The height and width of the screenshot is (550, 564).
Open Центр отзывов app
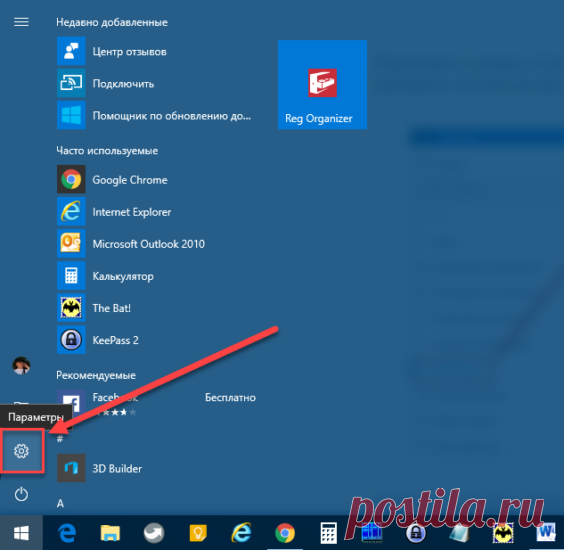point(112,51)
